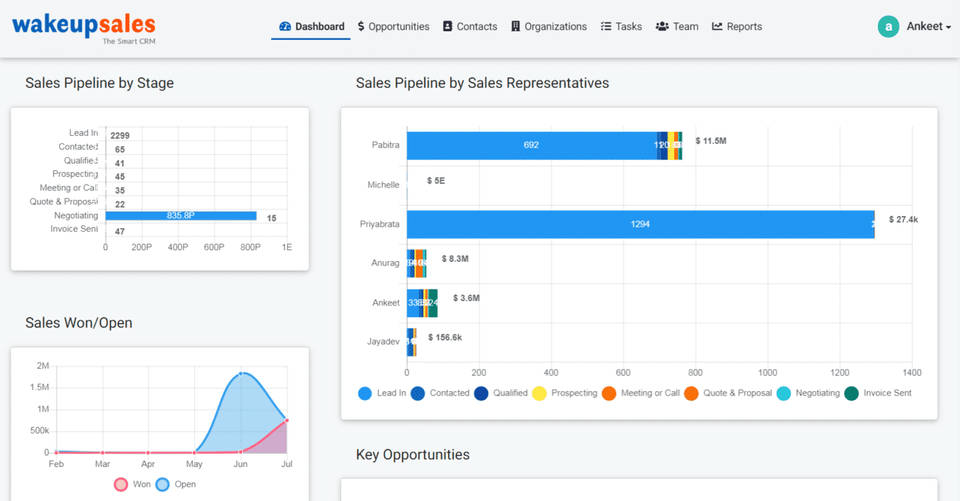Open the Contacts navigation link
Viewport: 960px width, 501px height.
[x=476, y=27]
